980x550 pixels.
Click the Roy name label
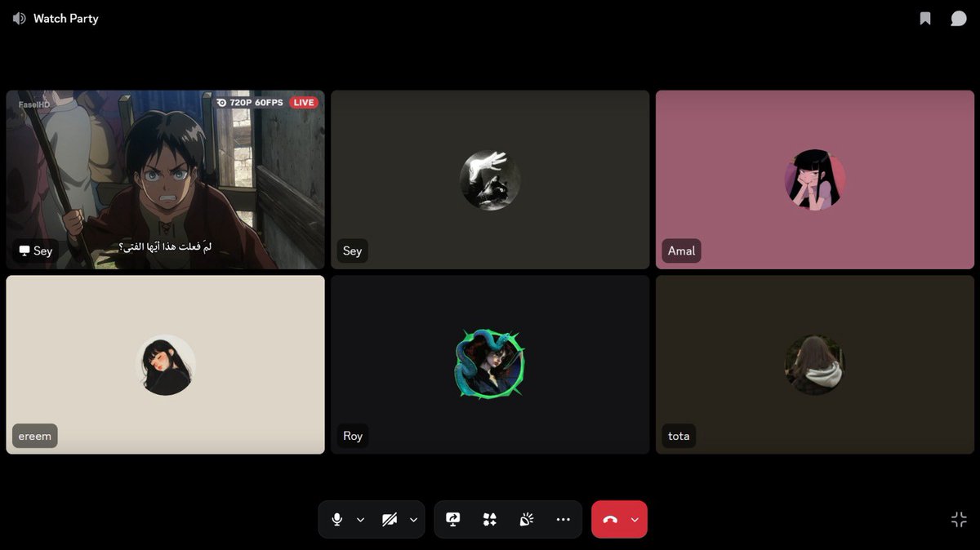pos(353,436)
